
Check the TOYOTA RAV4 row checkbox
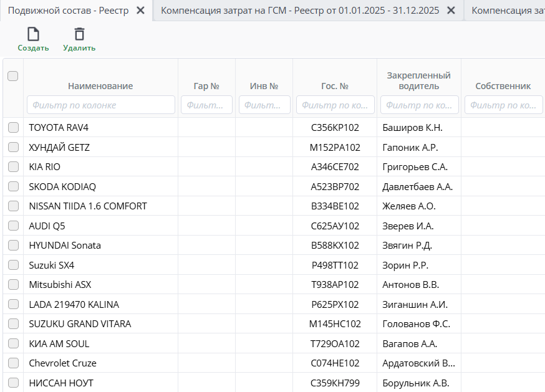pyautogui.click(x=13, y=128)
